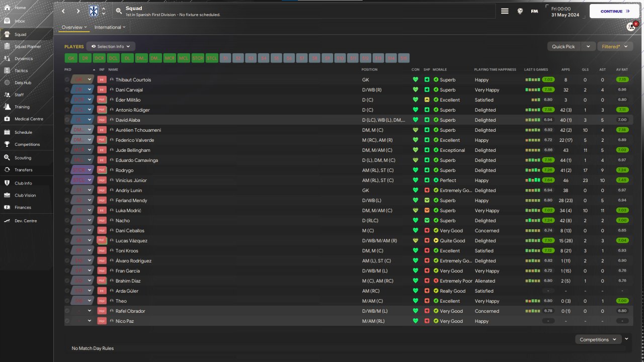Click the Competitions trophy icon in sidebar
Viewport: 644px width, 362px height.
click(8, 144)
